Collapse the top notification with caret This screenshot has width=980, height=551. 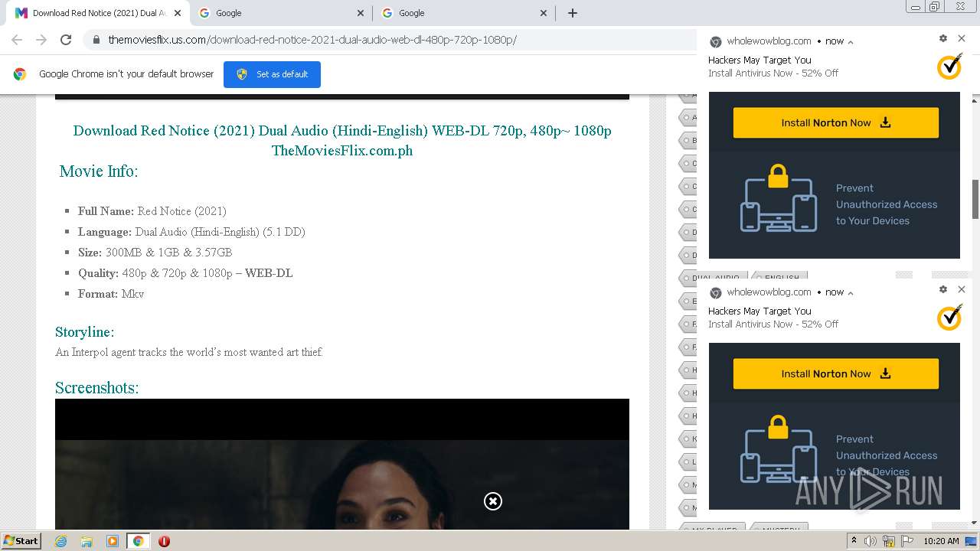(x=851, y=42)
